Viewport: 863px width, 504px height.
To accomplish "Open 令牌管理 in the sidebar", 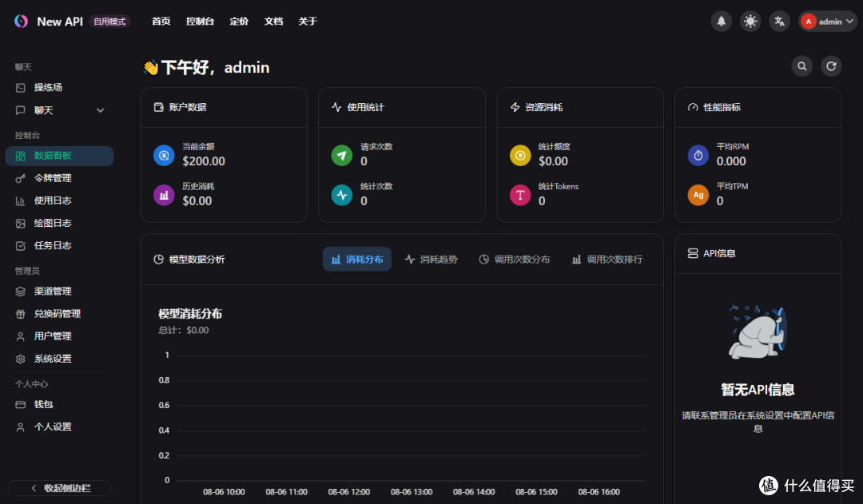I will 59,178.
